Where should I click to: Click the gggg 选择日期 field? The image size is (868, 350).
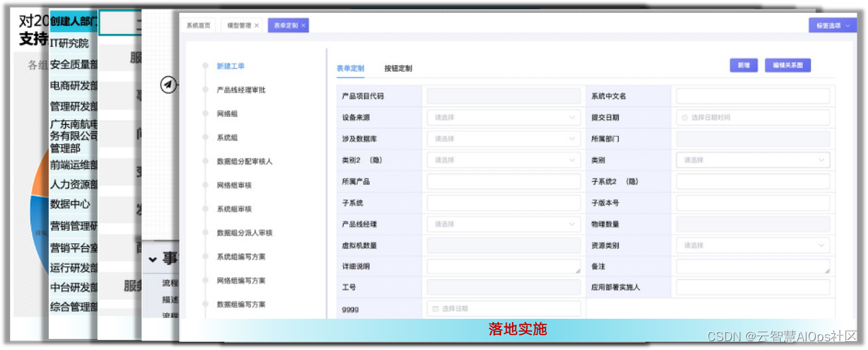(504, 309)
